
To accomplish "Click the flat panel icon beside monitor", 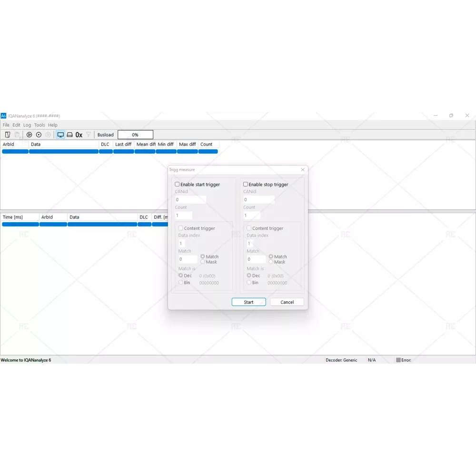I will pos(69,135).
